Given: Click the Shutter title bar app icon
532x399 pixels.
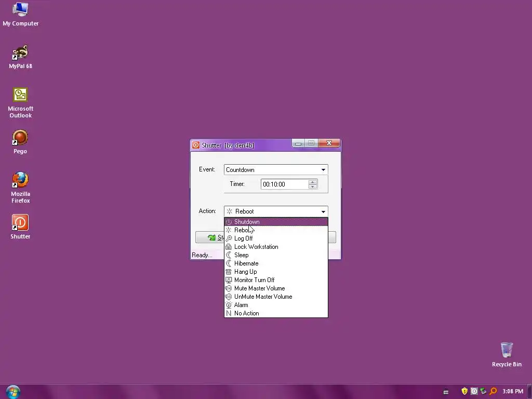Looking at the screenshot, I should (x=196, y=145).
